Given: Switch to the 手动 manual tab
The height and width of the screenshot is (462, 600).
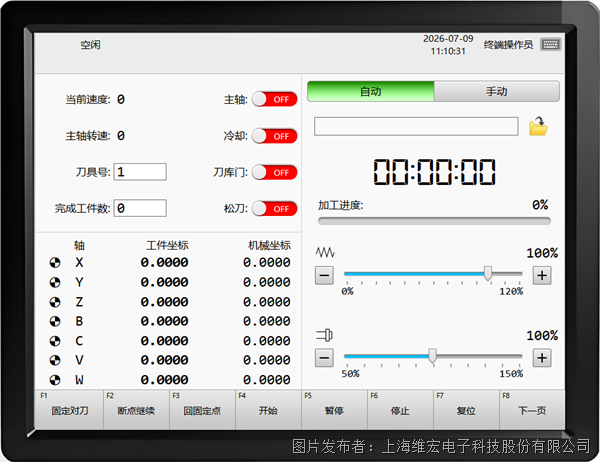Looking at the screenshot, I should 496,91.
